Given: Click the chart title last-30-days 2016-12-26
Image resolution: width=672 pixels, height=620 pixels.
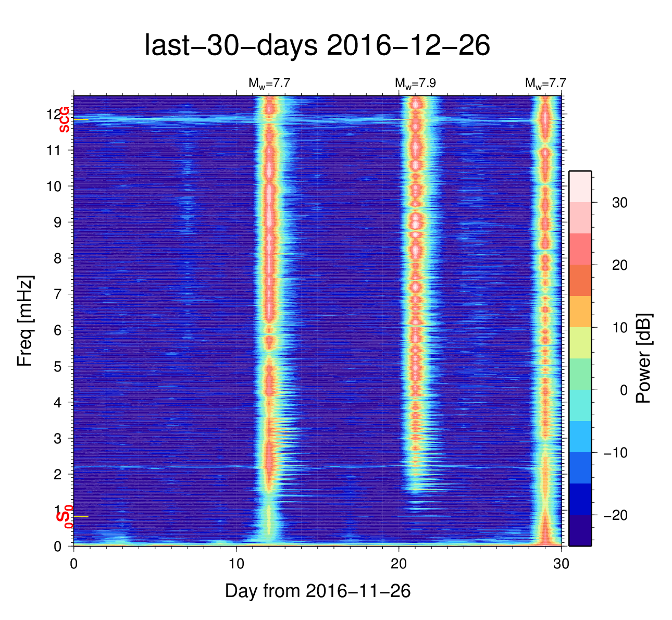Looking at the screenshot, I should point(317,46).
